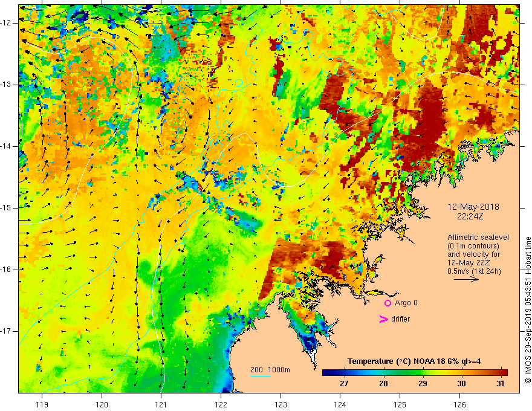The width and height of the screenshot is (532, 411).
Task: Click the 0.5m/s velocity scale arrow
Action: (x=467, y=279)
